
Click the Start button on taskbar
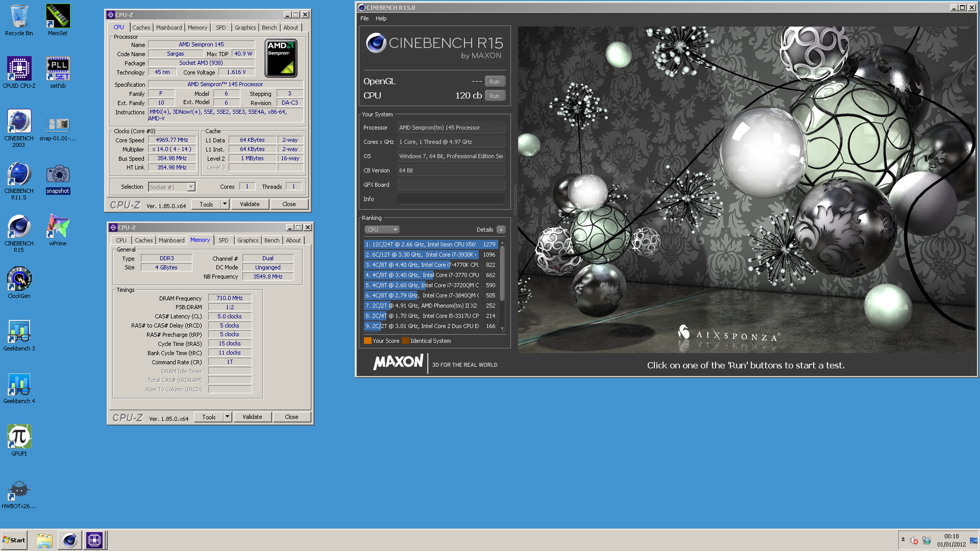click(x=14, y=540)
